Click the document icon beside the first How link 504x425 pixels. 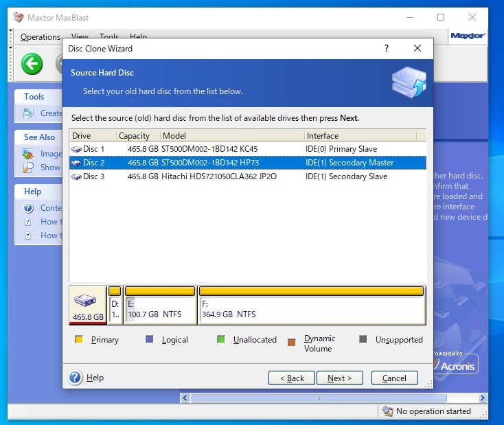[x=28, y=222]
